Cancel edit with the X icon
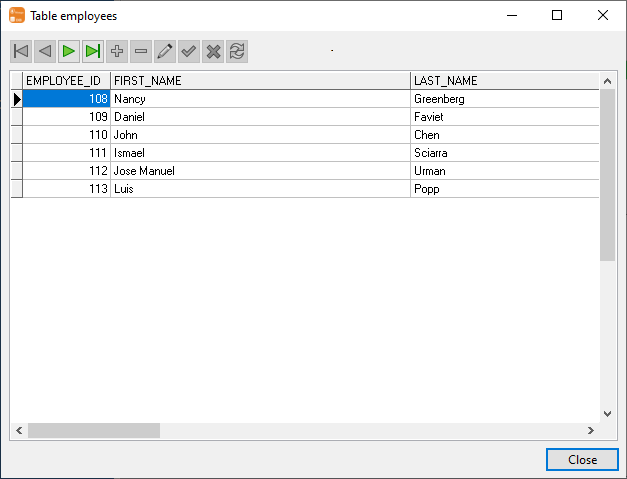This screenshot has height=479, width=627. [213, 51]
